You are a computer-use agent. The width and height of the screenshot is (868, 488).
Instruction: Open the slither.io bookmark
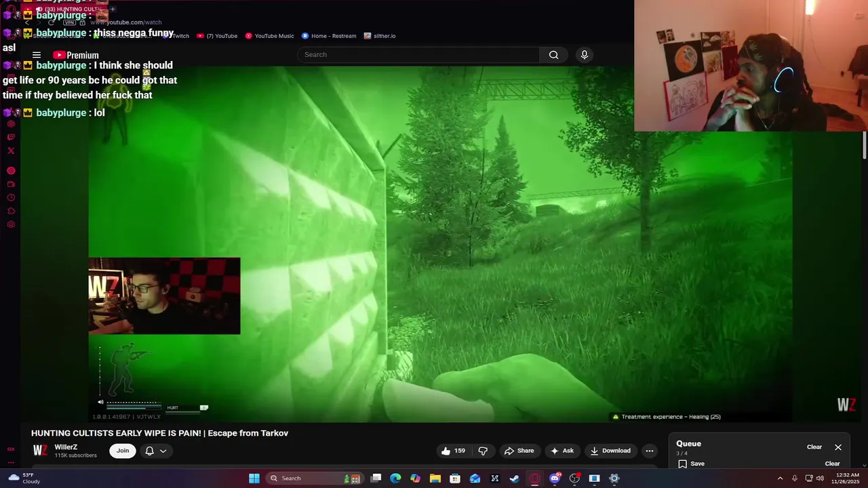pyautogui.click(x=380, y=36)
